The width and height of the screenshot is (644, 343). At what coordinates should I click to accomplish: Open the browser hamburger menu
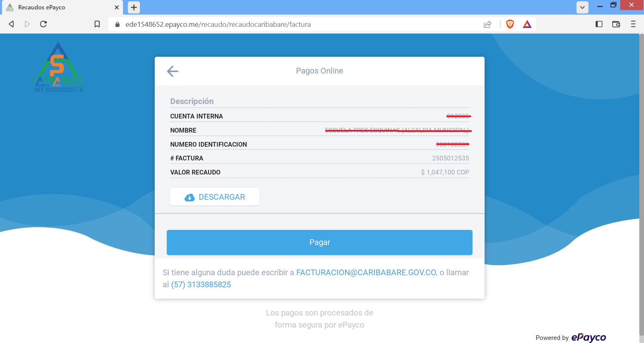point(633,24)
